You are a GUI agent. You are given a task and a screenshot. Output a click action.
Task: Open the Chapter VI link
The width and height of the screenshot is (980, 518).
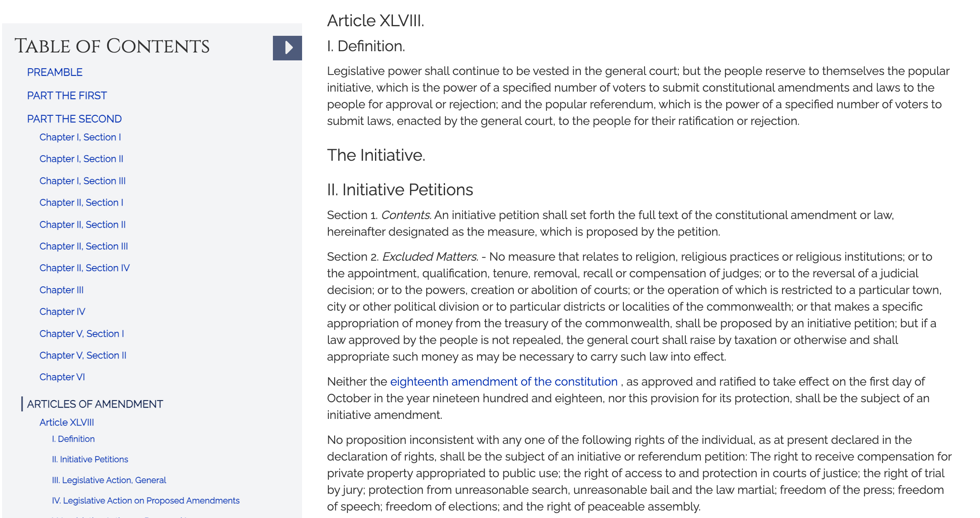pyautogui.click(x=62, y=377)
